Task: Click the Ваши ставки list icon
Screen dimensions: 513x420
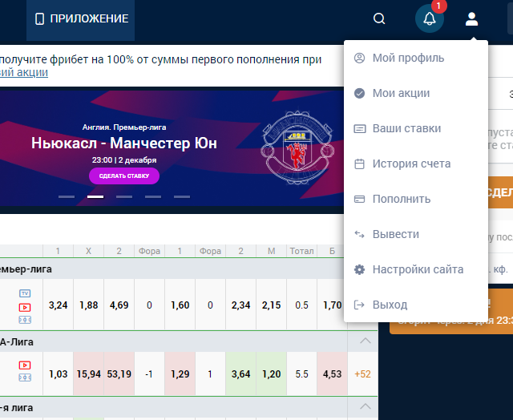Action: [360, 128]
